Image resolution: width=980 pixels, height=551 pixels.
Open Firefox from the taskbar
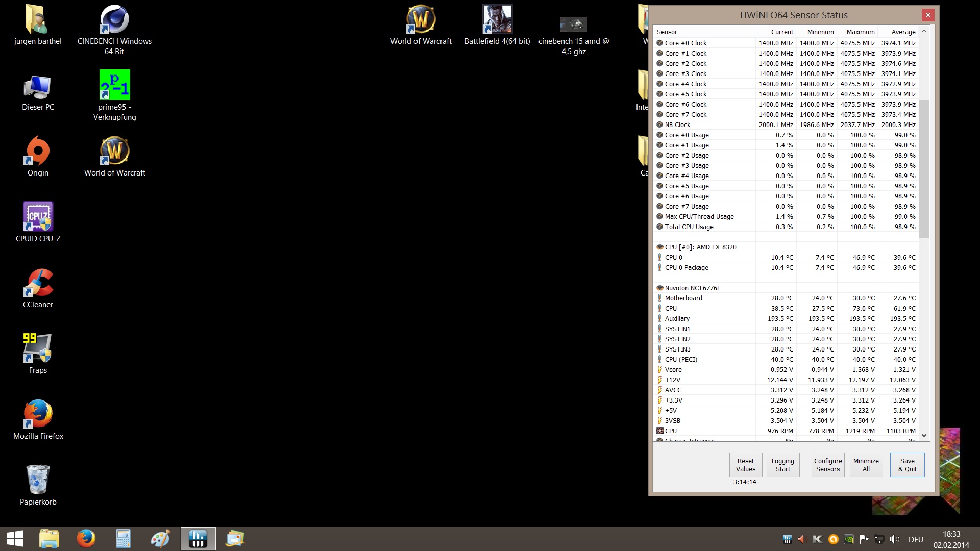(x=86, y=538)
